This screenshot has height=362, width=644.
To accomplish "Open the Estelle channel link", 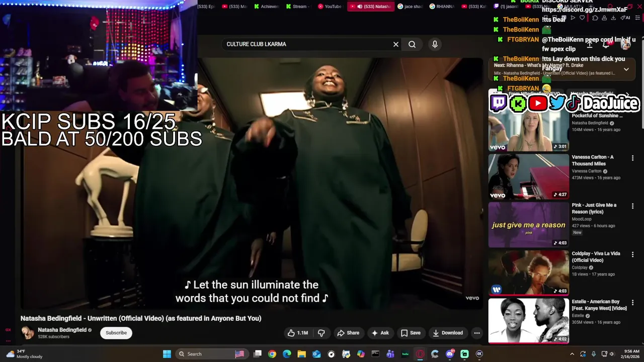I will [578, 316].
